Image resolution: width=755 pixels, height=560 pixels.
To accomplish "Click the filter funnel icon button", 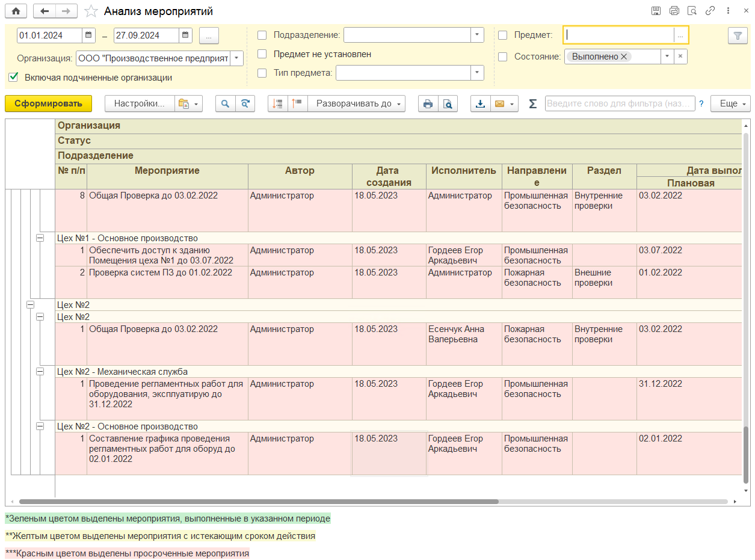I will tap(737, 35).
